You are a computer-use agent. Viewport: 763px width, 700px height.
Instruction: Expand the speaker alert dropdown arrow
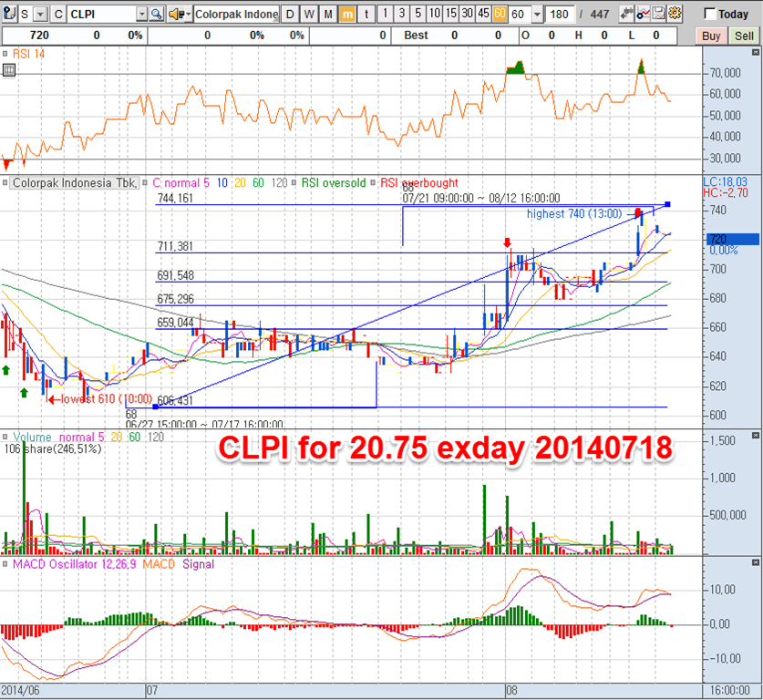pyautogui.click(x=189, y=14)
